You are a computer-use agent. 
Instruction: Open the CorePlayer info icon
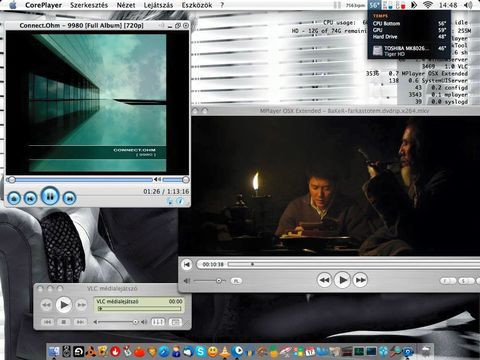(x=180, y=201)
